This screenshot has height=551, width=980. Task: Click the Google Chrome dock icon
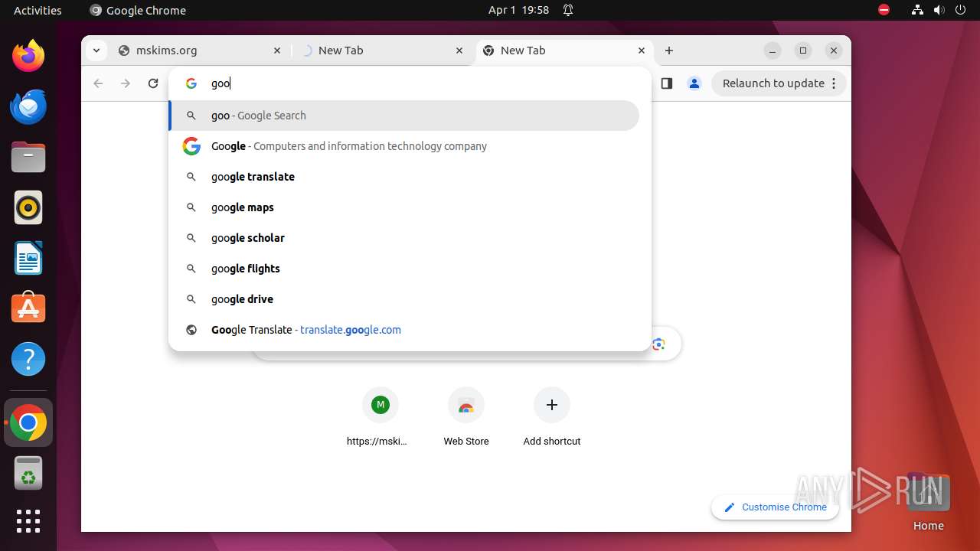click(x=28, y=422)
